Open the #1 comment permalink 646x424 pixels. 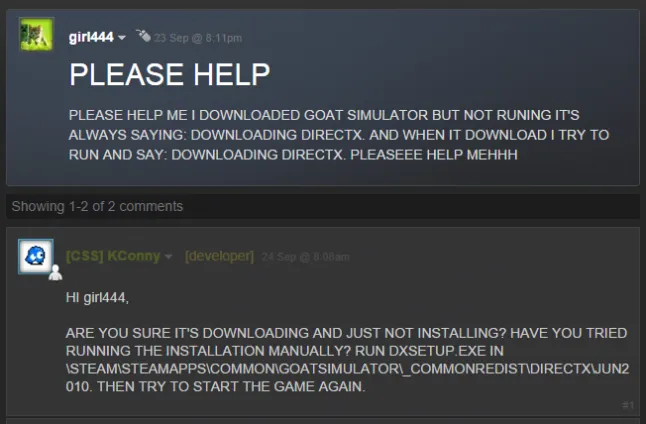(628, 405)
